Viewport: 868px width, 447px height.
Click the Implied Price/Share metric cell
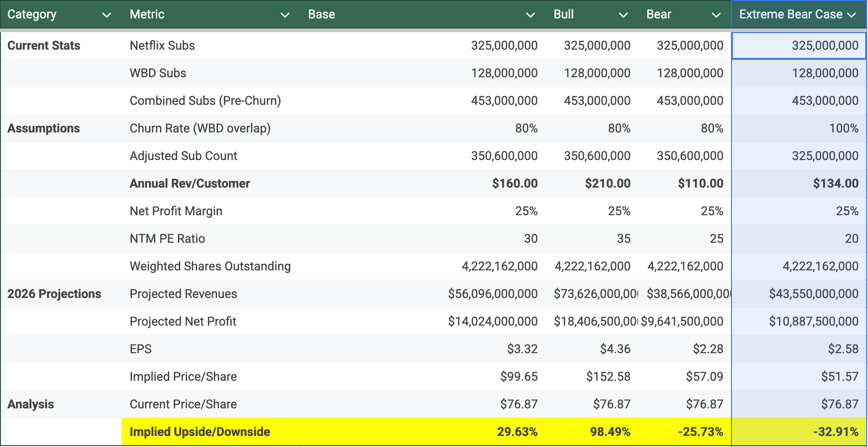(x=211, y=377)
